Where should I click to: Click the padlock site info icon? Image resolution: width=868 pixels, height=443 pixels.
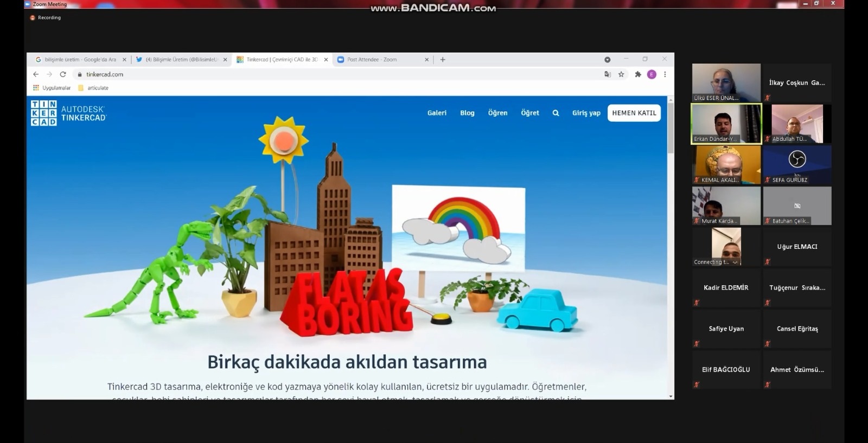click(79, 74)
